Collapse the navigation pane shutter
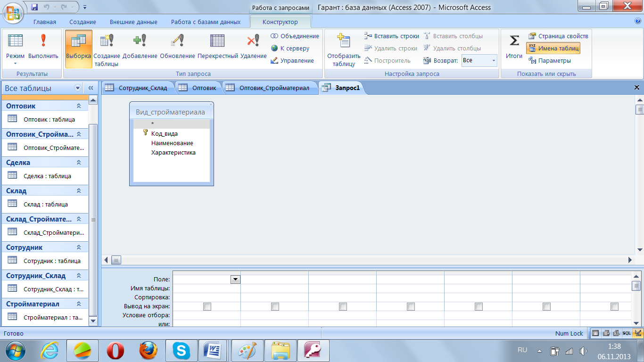Viewport: 644px width, 362px height. coord(91,88)
